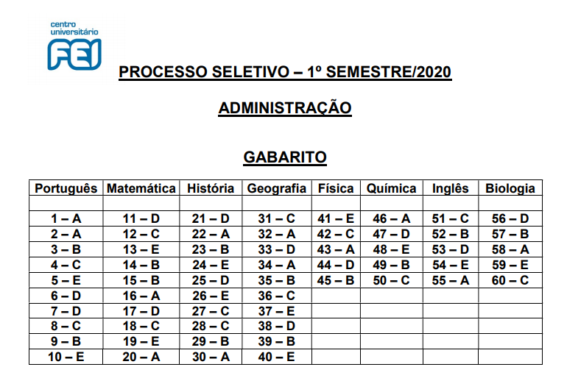
Task: Select the Matemática column header
Action: 141,188
